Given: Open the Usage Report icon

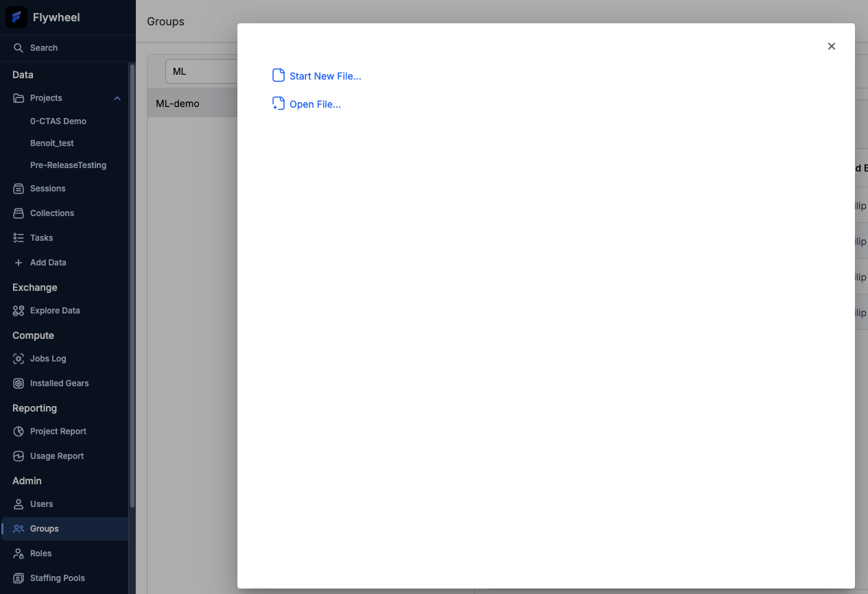Looking at the screenshot, I should pos(18,455).
